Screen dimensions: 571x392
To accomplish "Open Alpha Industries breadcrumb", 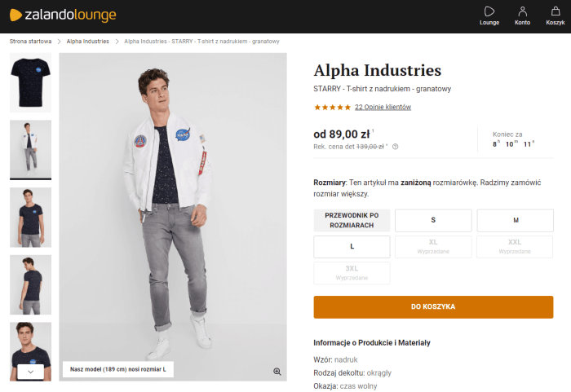I will pyautogui.click(x=88, y=41).
